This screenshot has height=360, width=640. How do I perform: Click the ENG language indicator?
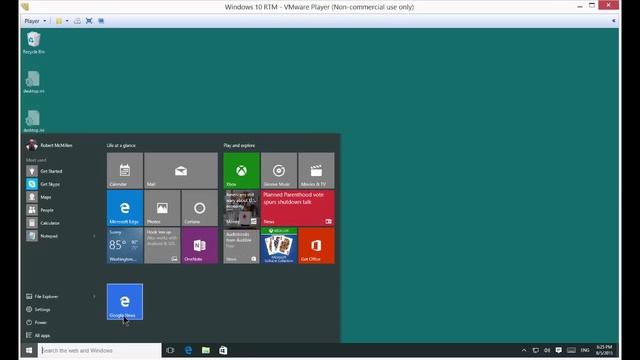(585, 350)
